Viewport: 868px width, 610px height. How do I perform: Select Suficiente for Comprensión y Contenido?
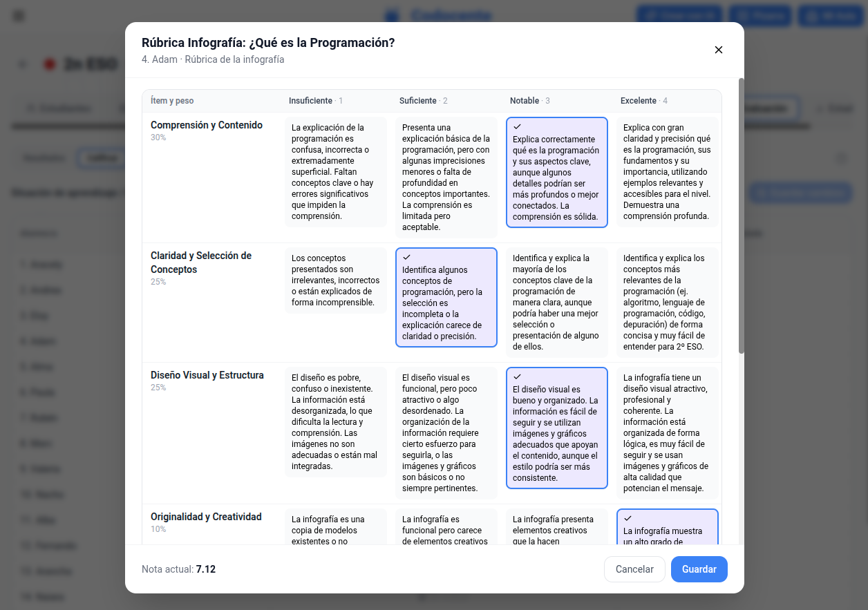(x=446, y=178)
